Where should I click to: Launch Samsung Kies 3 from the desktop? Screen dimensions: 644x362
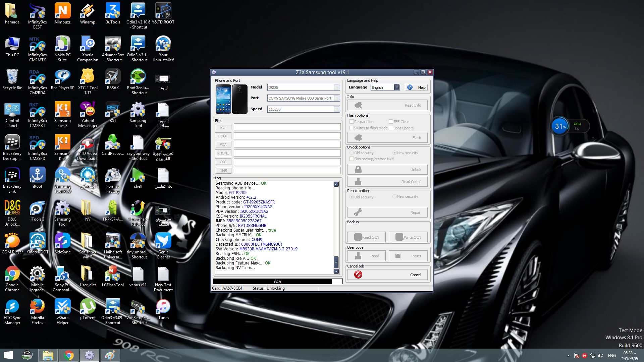(62, 114)
